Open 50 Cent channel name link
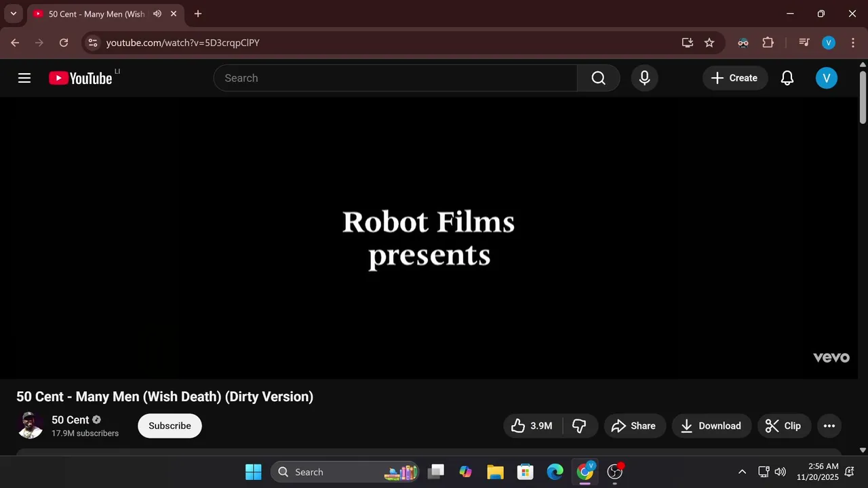Image resolution: width=868 pixels, height=488 pixels. [71, 420]
